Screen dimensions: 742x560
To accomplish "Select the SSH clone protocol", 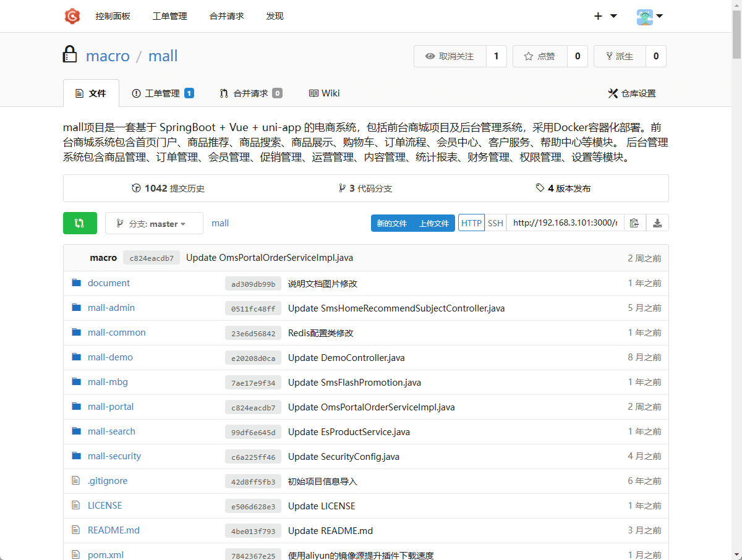I will (495, 223).
